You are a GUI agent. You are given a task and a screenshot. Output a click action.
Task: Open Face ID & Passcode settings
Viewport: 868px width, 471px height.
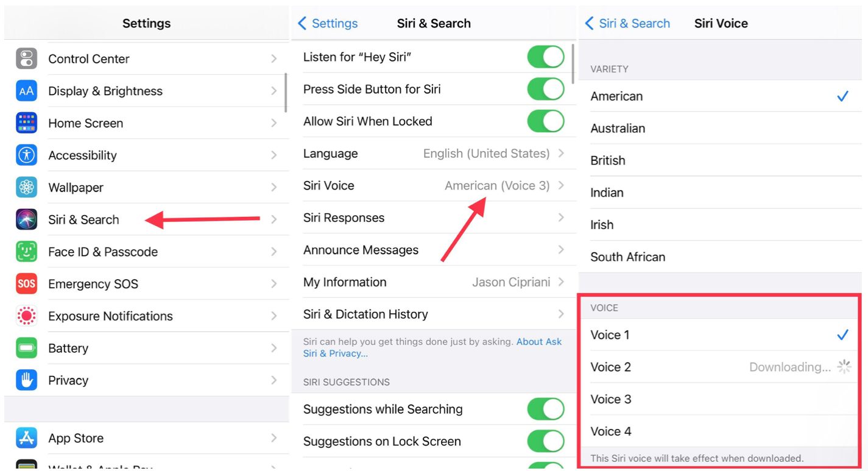[147, 252]
